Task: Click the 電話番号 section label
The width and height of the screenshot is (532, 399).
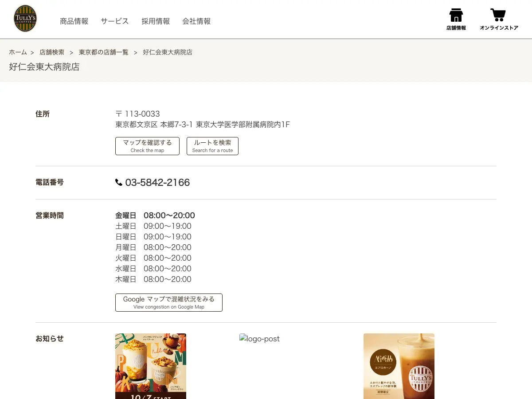Action: pos(50,182)
